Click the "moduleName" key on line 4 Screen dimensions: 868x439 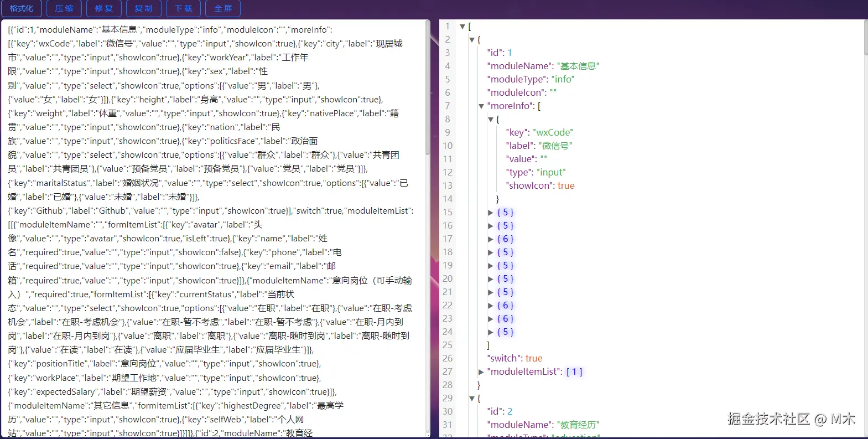coord(520,66)
